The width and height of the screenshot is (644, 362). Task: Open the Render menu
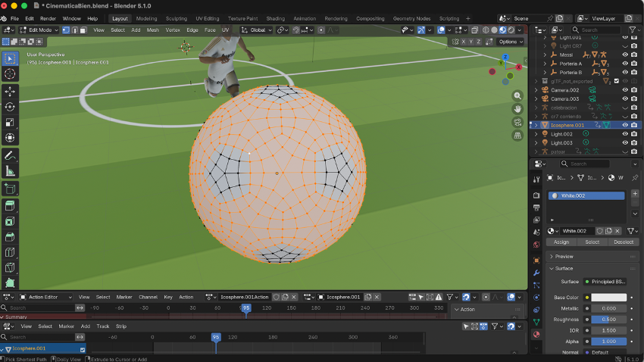pyautogui.click(x=48, y=18)
